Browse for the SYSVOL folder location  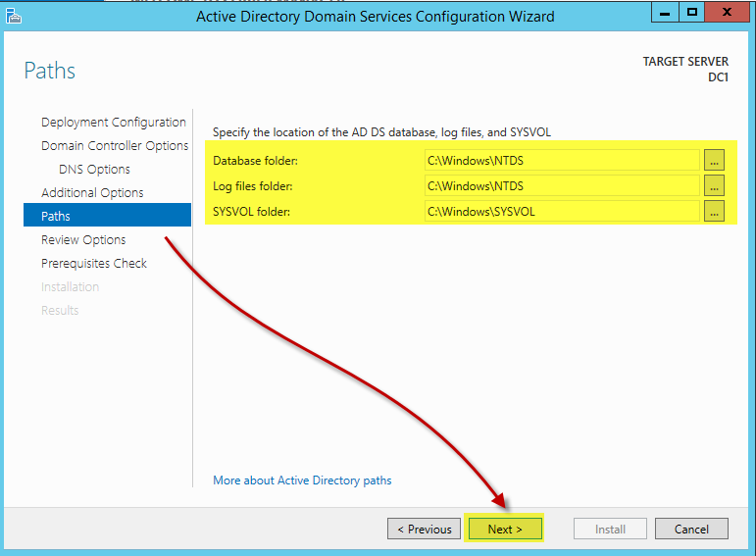pos(714,211)
